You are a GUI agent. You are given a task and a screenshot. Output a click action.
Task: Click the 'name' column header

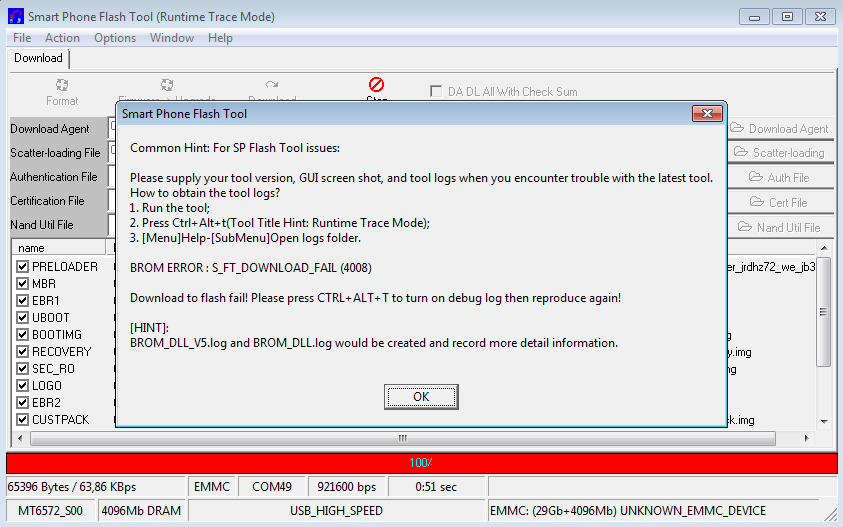[x=58, y=248]
